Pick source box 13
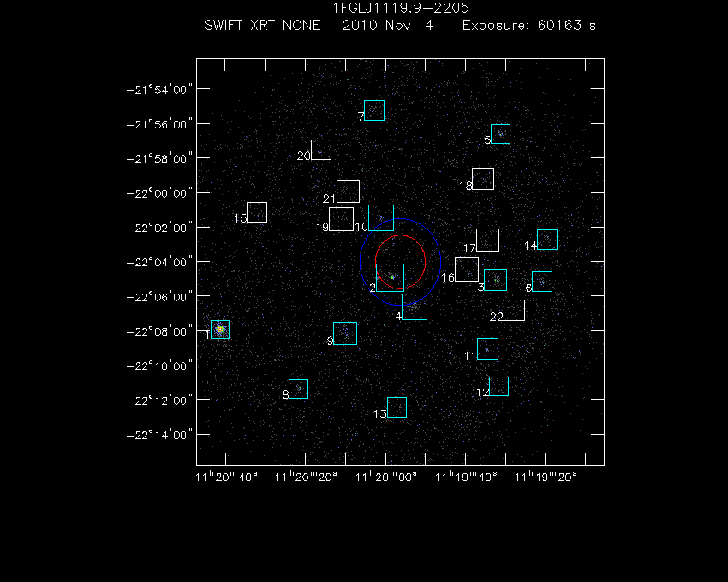Image resolution: width=728 pixels, height=582 pixels. [x=397, y=407]
